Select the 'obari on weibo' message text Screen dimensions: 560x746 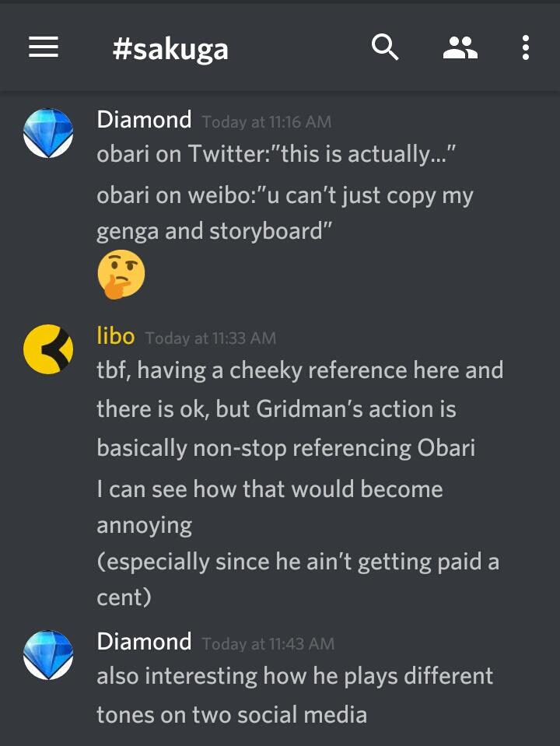pyautogui.click(x=285, y=213)
